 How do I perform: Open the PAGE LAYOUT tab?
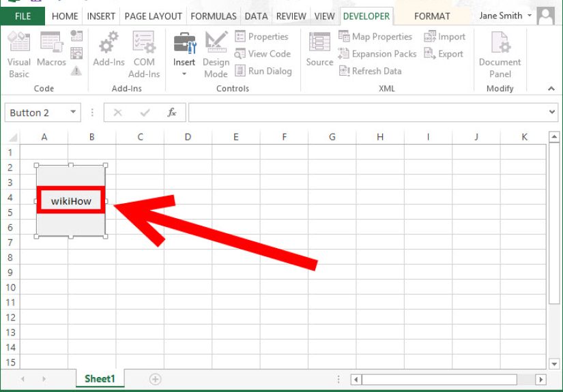[154, 16]
